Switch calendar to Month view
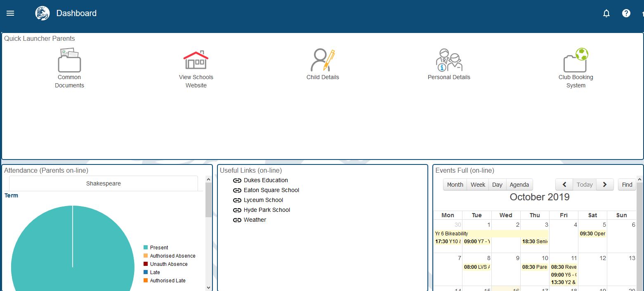This screenshot has height=291, width=644. (455, 185)
